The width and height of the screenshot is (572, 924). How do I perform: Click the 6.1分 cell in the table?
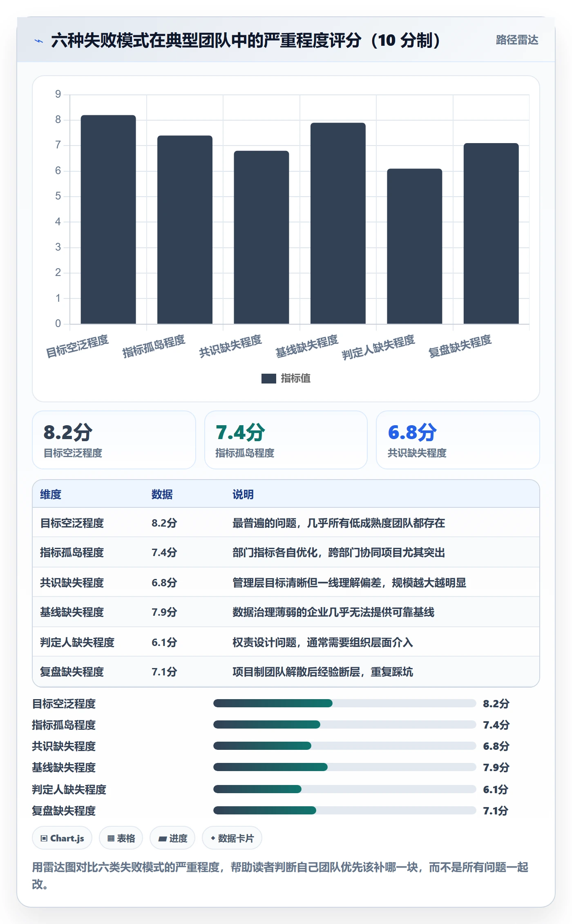click(164, 642)
